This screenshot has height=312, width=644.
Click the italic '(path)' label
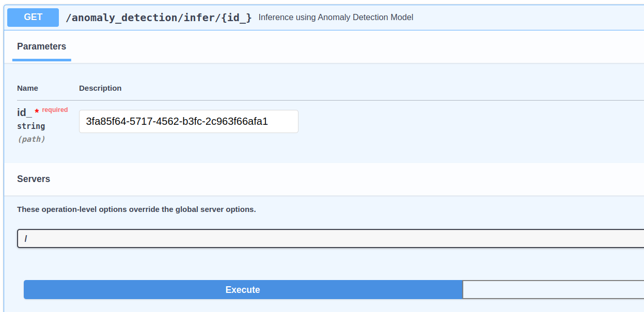click(x=31, y=139)
